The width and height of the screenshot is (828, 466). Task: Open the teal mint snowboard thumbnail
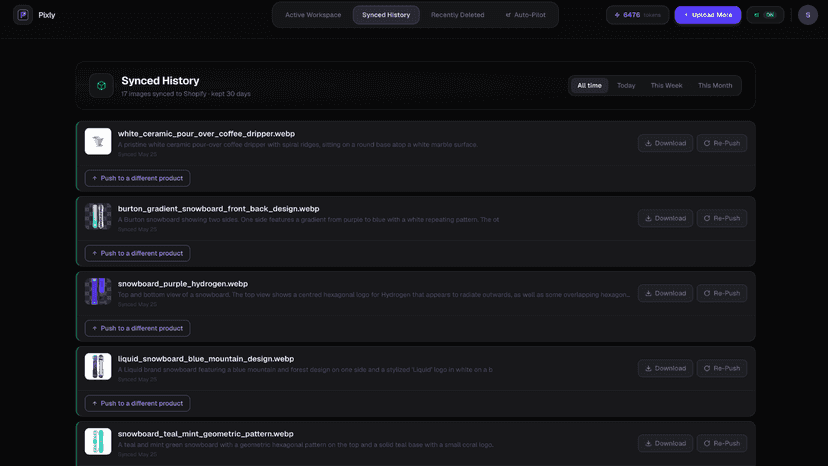tap(98, 441)
